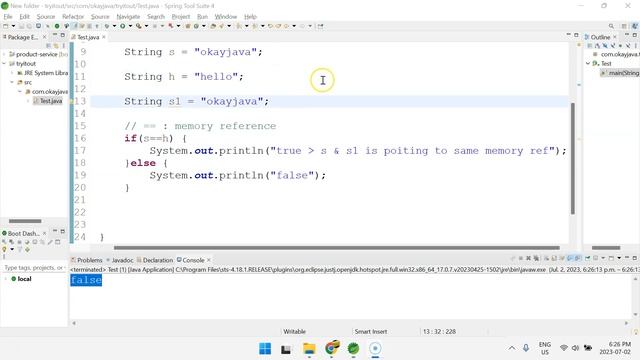
Task: Toggle Console Scroll Lock icon
Action: coord(554,258)
